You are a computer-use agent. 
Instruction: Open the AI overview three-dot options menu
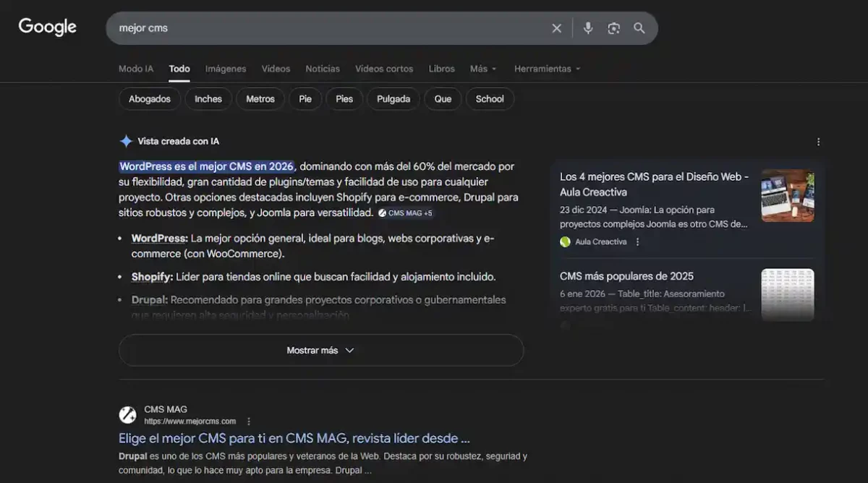point(818,142)
